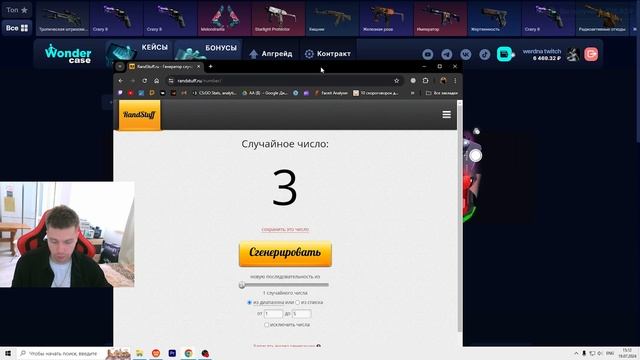640x360 pixels.
Task: Open the YouTube bookmark icon
Action: click(131, 93)
